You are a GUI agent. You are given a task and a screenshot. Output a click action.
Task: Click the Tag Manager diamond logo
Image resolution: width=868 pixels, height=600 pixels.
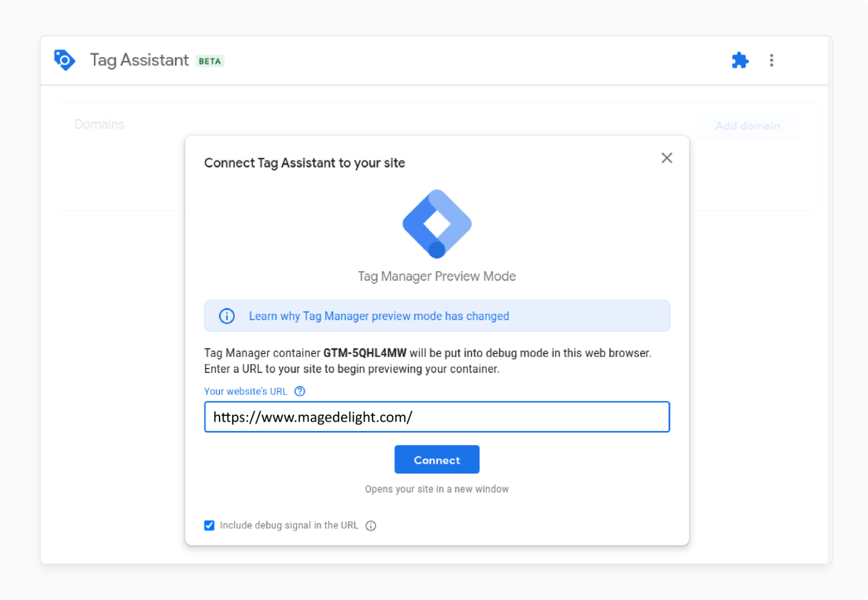point(437,223)
